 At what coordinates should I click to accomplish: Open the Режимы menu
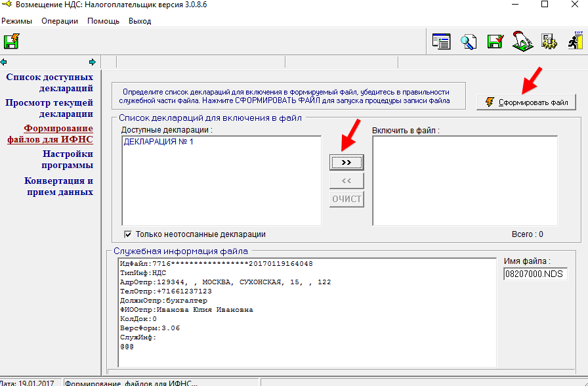17,21
